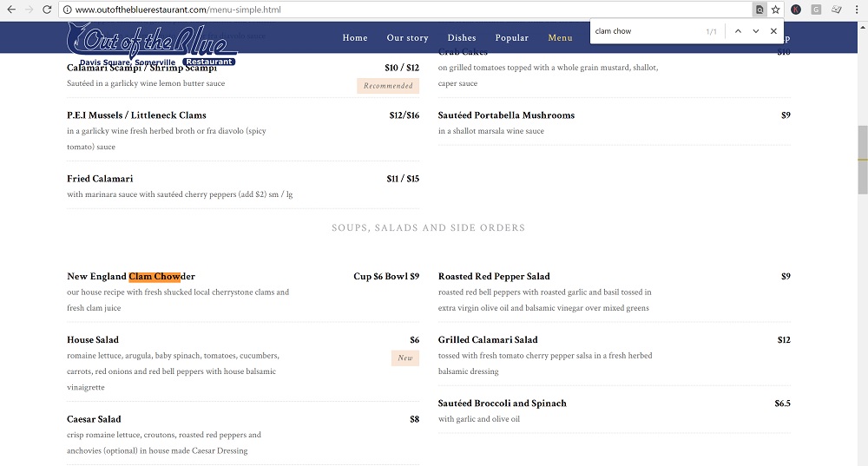Click the New England Clam Chowder heading

(x=131, y=276)
